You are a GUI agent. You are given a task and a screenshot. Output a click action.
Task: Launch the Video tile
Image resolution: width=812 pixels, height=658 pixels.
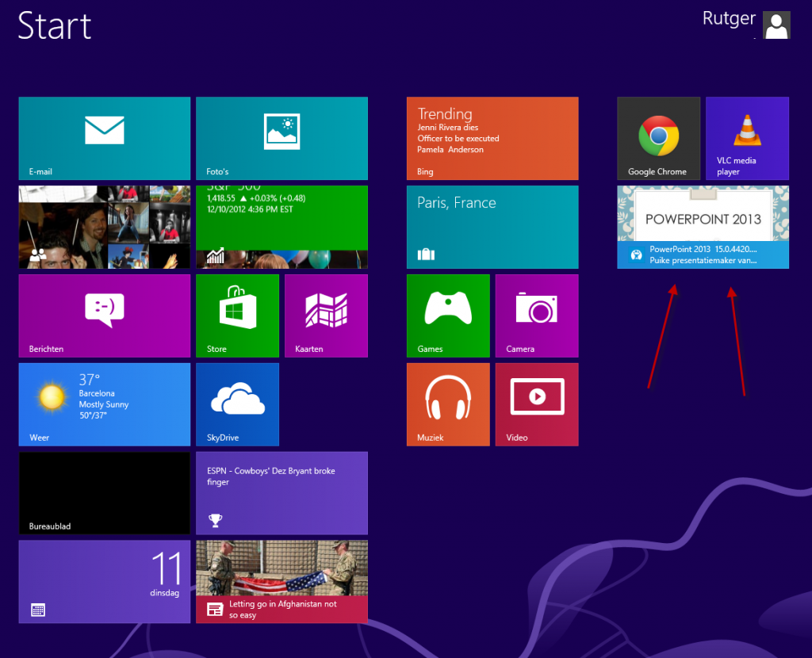(x=537, y=404)
